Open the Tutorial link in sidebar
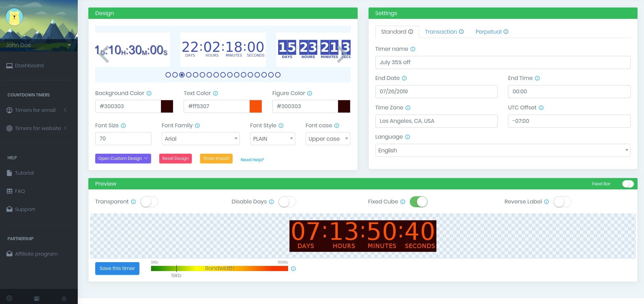 point(24,173)
